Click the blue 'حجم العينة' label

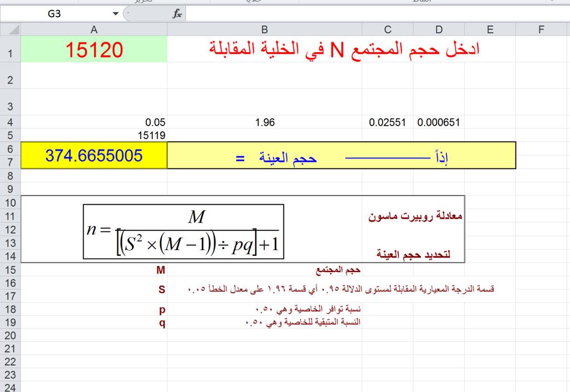(x=288, y=158)
